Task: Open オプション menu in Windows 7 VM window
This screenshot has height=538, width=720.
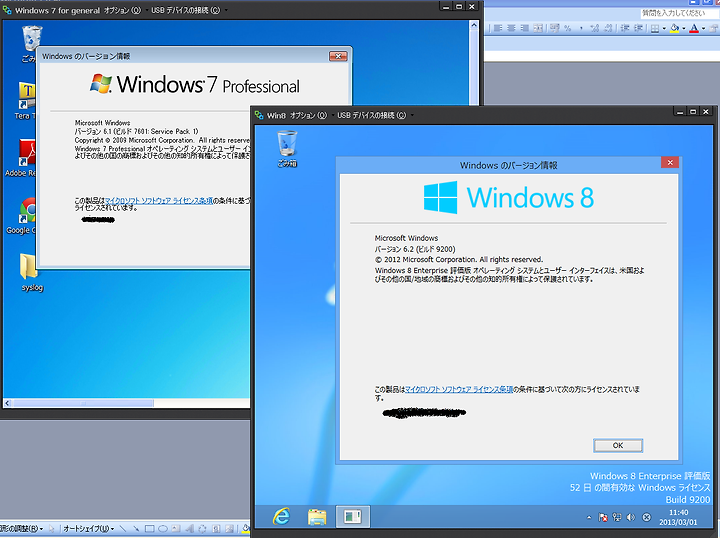Action: coord(122,10)
